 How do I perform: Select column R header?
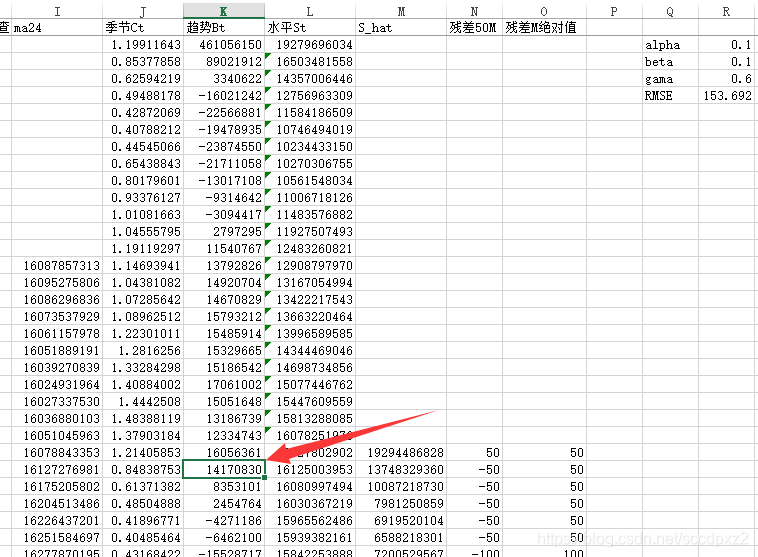click(726, 11)
